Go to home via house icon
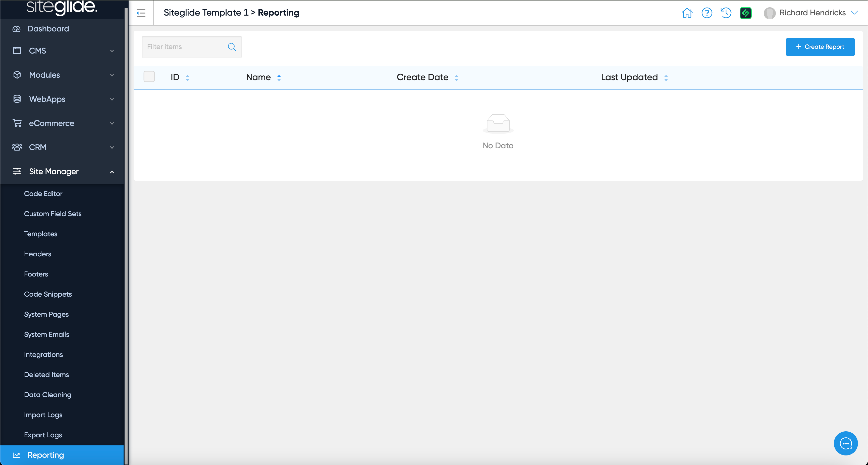The height and width of the screenshot is (465, 868). pyautogui.click(x=687, y=13)
